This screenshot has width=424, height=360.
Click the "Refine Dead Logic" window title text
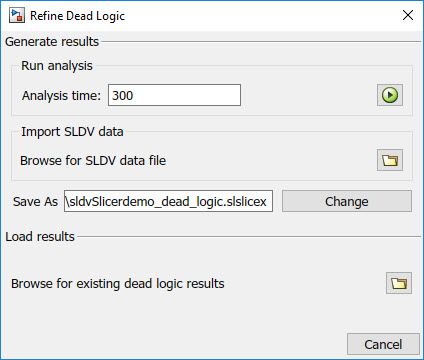(77, 16)
